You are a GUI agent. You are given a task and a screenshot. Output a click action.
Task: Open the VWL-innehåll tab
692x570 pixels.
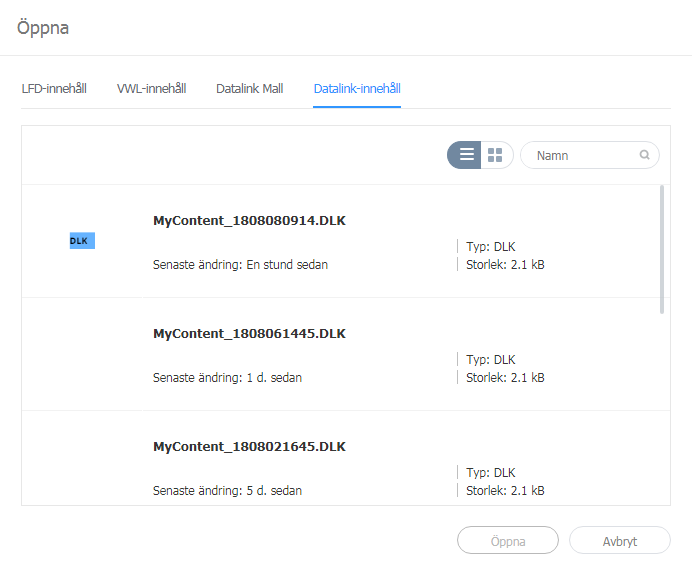tap(151, 89)
